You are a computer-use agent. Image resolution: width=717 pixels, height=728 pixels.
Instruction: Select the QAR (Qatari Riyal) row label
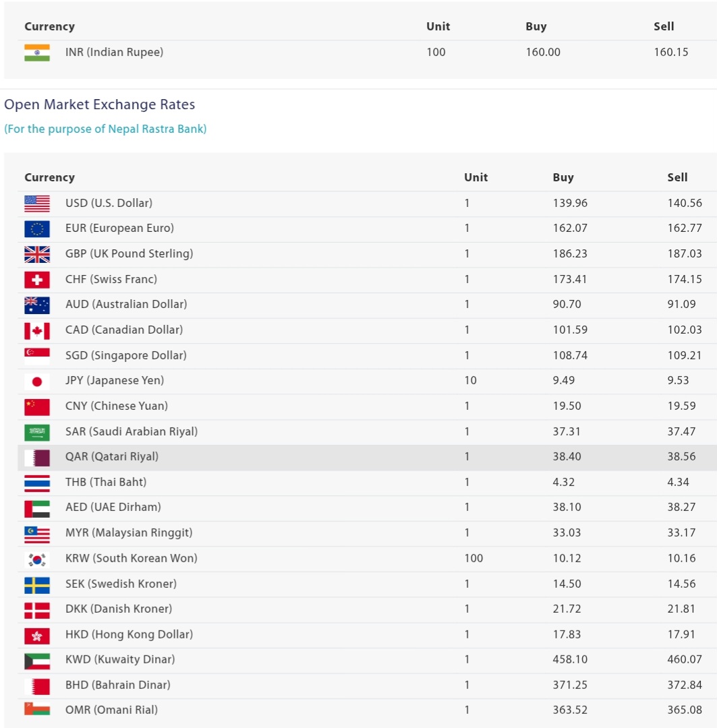[112, 456]
